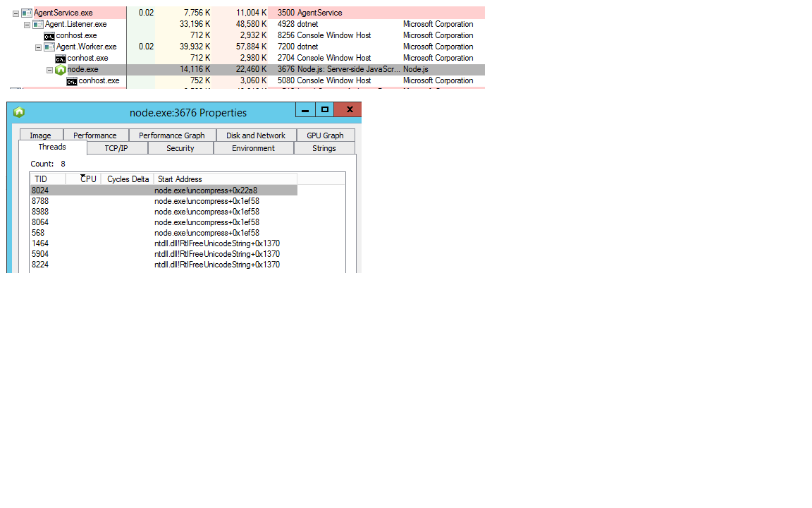This screenshot has height=508, width=812.
Task: Select the Threads tab
Action: [52, 147]
